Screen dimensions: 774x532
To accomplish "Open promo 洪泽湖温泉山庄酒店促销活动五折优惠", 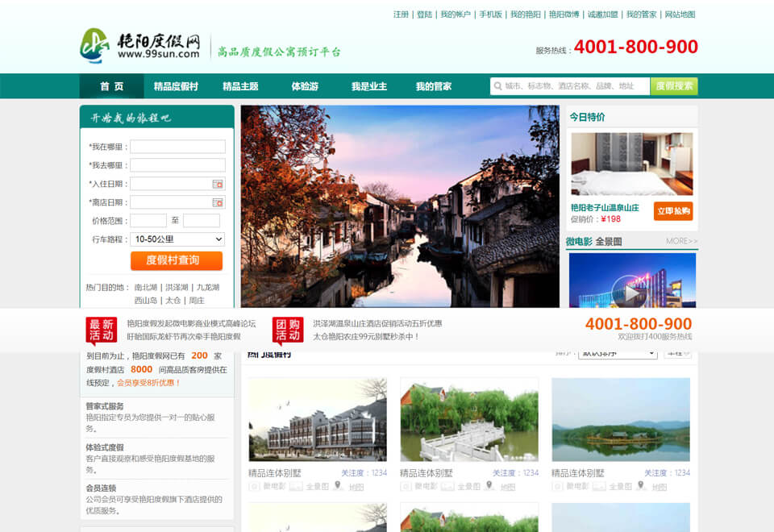I will tap(377, 324).
